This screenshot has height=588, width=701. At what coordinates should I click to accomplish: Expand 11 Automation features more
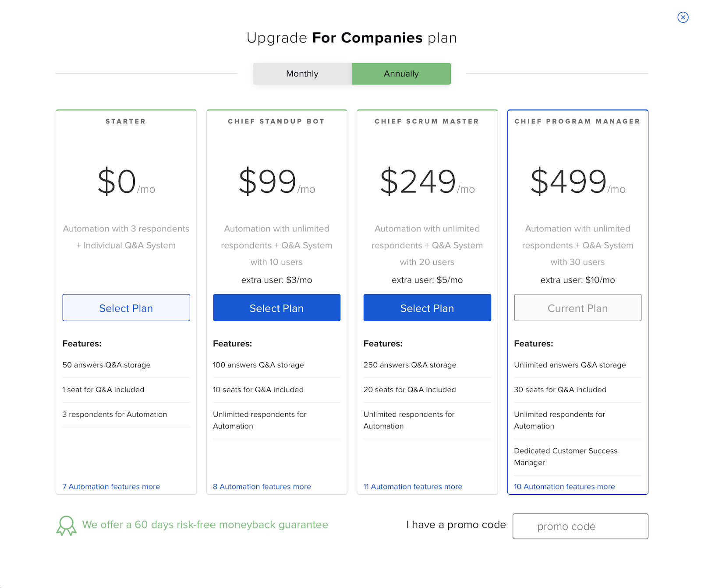(413, 486)
